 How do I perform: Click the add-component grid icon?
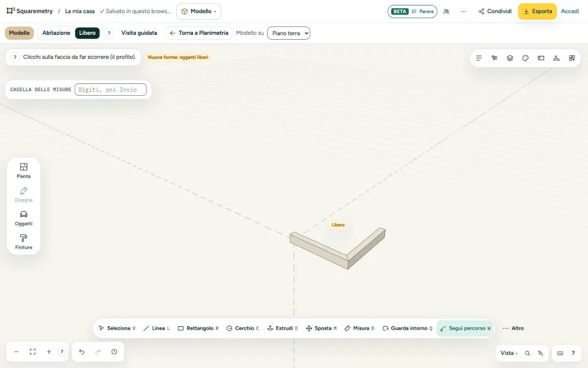coord(572,58)
